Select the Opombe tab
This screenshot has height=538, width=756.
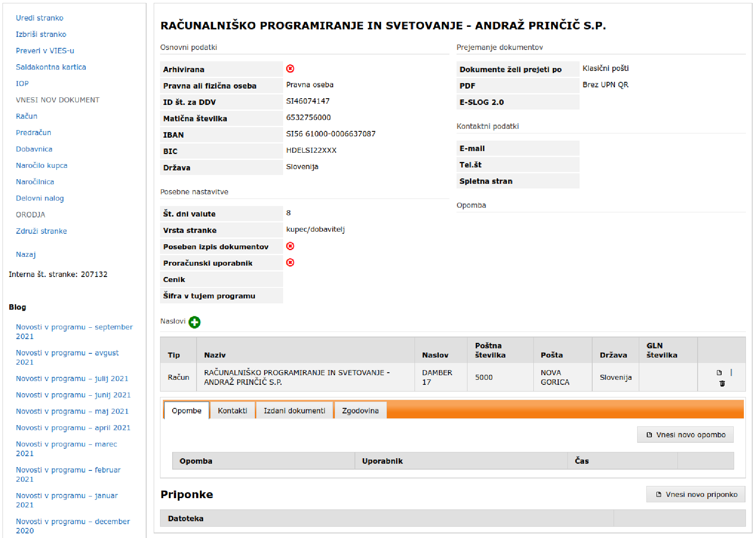pos(186,410)
